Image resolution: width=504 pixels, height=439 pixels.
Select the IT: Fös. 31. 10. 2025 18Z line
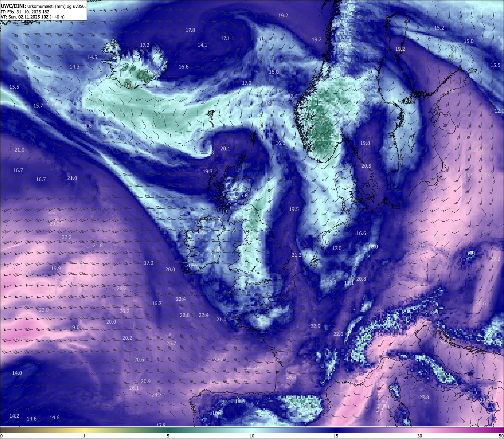(25, 11)
